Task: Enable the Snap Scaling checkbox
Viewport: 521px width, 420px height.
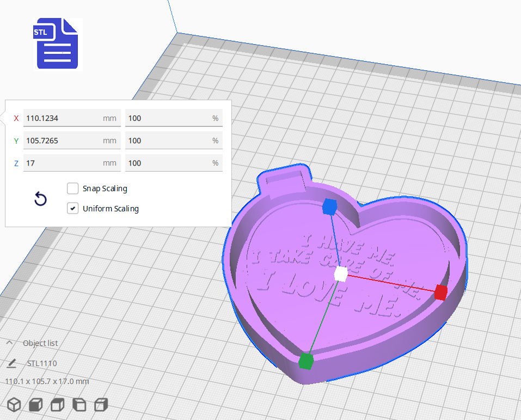Action: click(x=72, y=188)
